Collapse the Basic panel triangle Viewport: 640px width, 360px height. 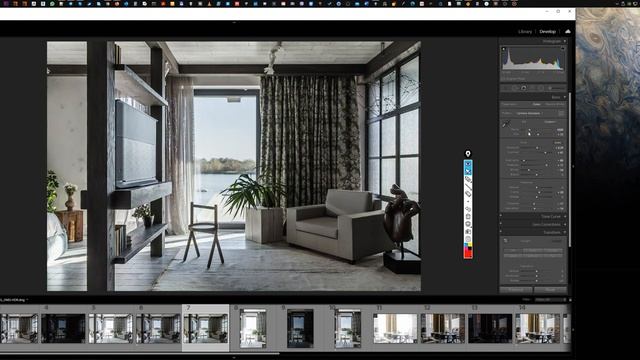pyautogui.click(x=564, y=97)
